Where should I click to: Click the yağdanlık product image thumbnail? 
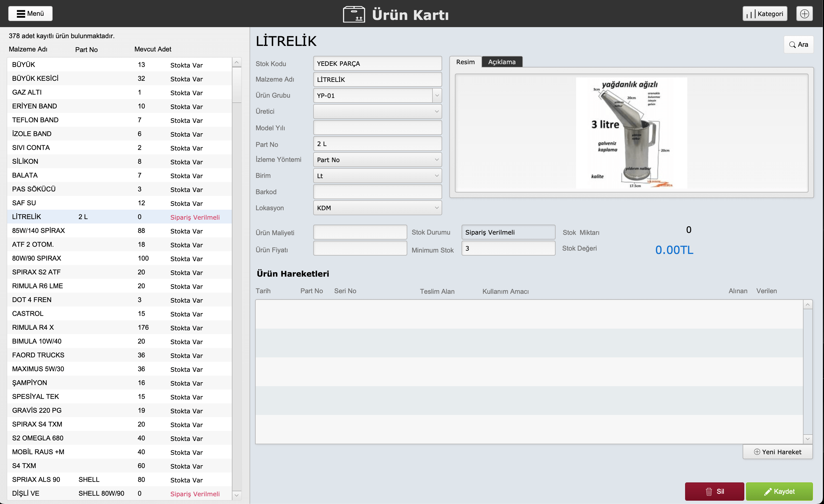tap(631, 133)
